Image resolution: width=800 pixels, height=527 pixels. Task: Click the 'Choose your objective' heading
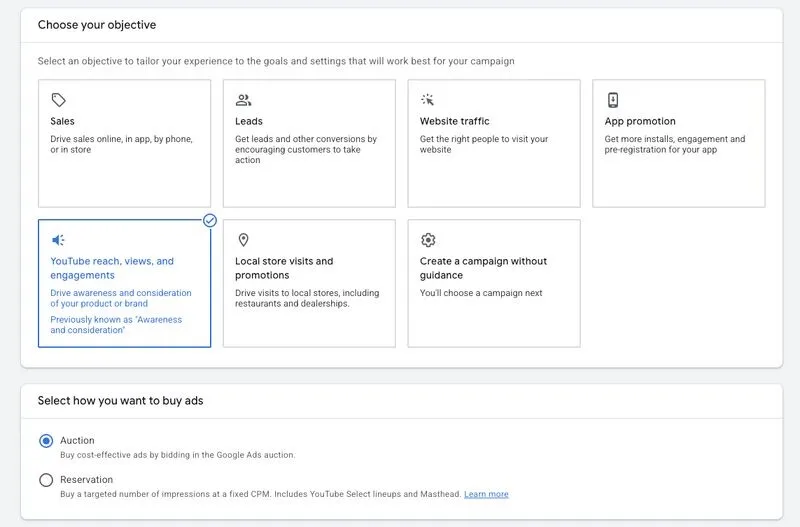[97, 25]
